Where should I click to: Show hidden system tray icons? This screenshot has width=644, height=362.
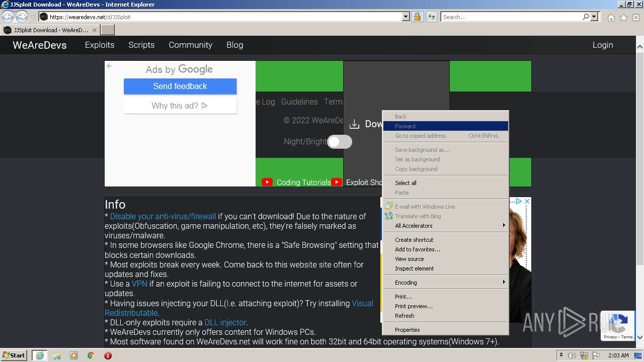click(561, 355)
